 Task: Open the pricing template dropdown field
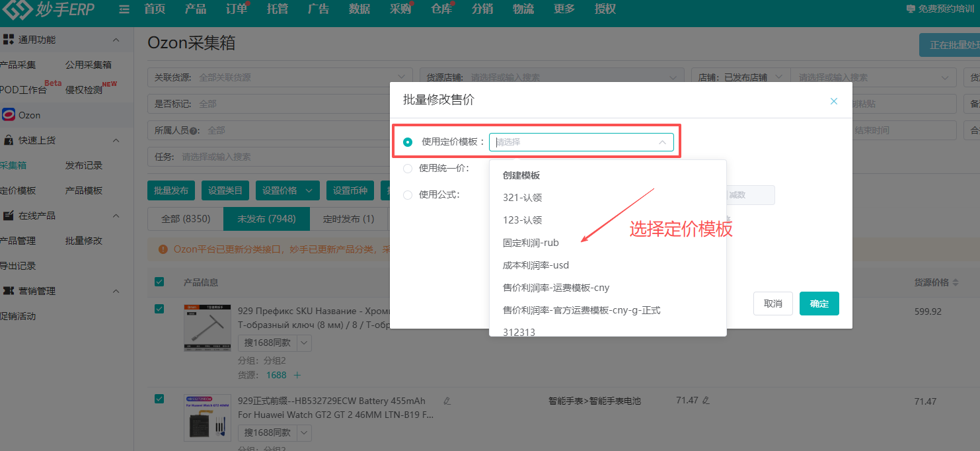pyautogui.click(x=581, y=142)
